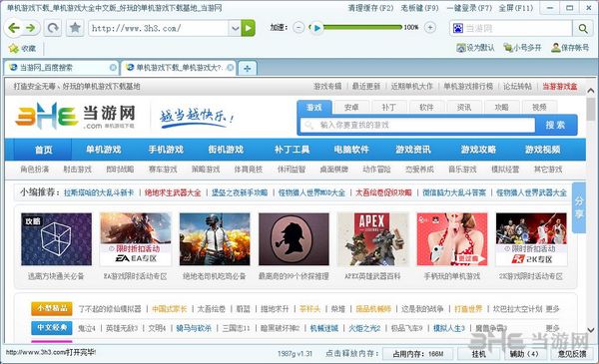
Task: Click the 模拟经营 genre link
Action: pos(505,169)
